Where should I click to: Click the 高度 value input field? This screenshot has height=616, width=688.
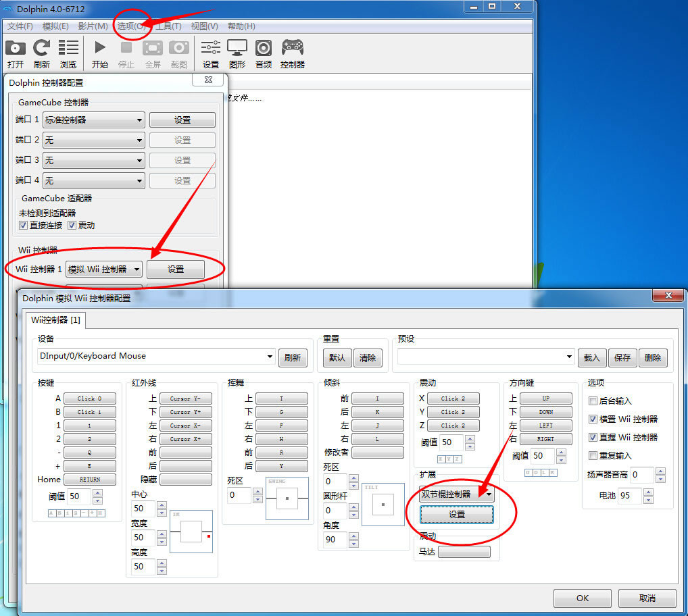coord(143,567)
